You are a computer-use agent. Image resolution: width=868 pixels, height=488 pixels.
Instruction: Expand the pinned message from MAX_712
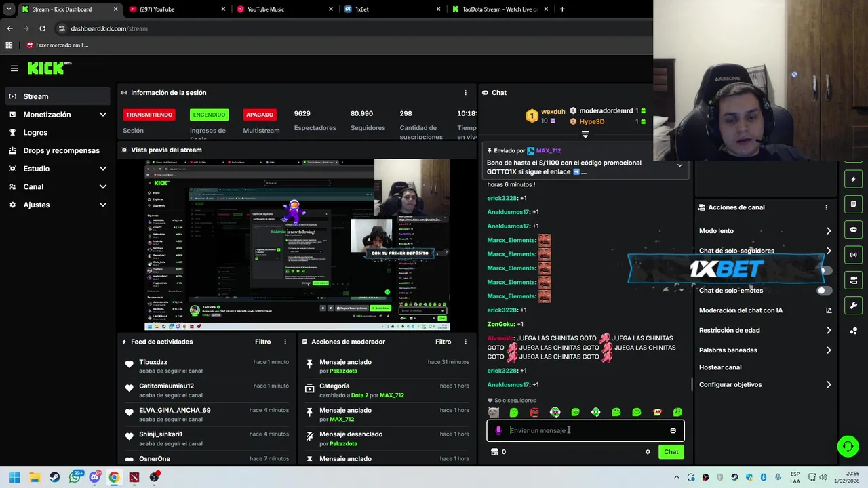pyautogui.click(x=679, y=165)
